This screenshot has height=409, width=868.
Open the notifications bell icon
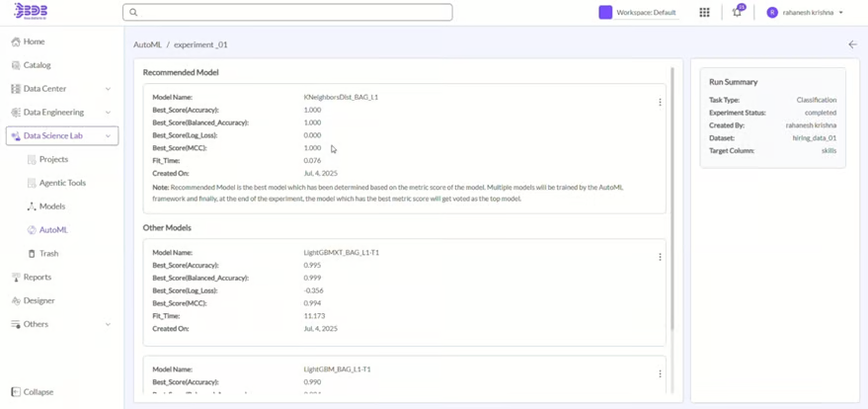(737, 13)
